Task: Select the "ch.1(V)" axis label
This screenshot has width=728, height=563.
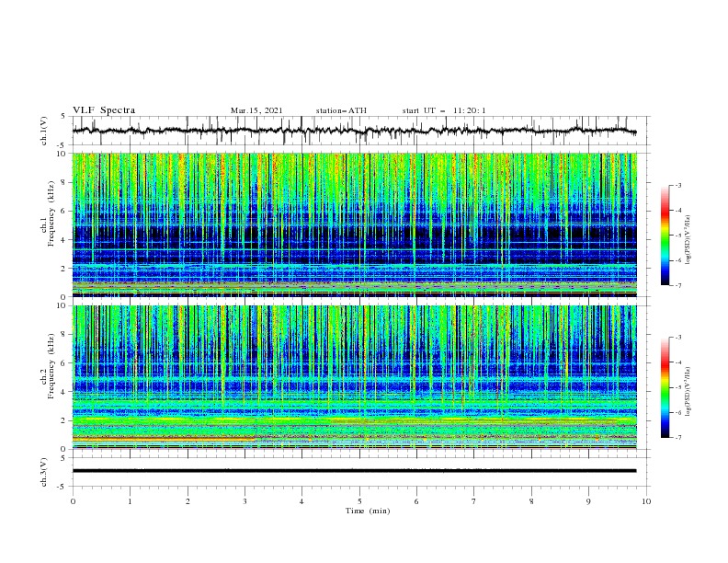Action: click(x=44, y=131)
